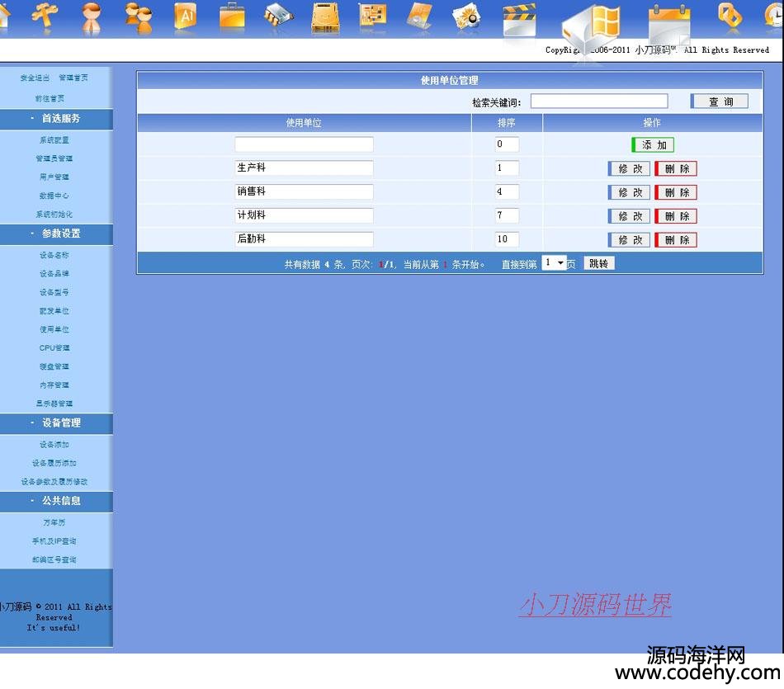The width and height of the screenshot is (784, 689).
Task: Open the page number dropdown
Action: (x=555, y=263)
